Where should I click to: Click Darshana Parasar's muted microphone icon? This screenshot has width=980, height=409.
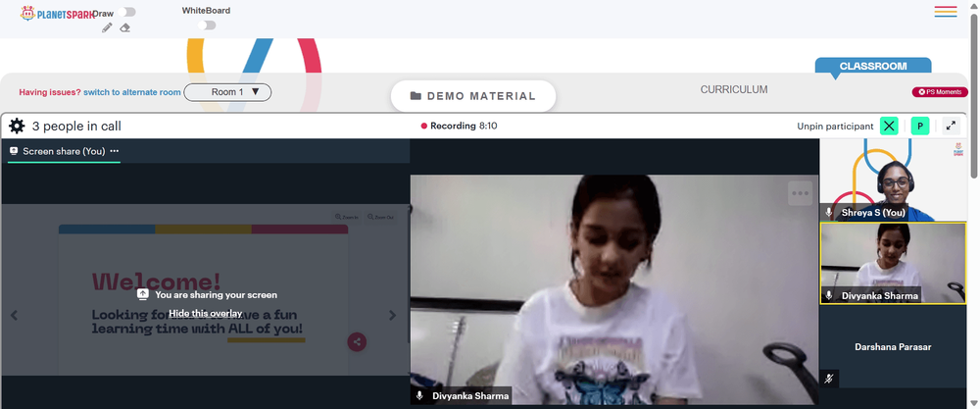pyautogui.click(x=829, y=379)
